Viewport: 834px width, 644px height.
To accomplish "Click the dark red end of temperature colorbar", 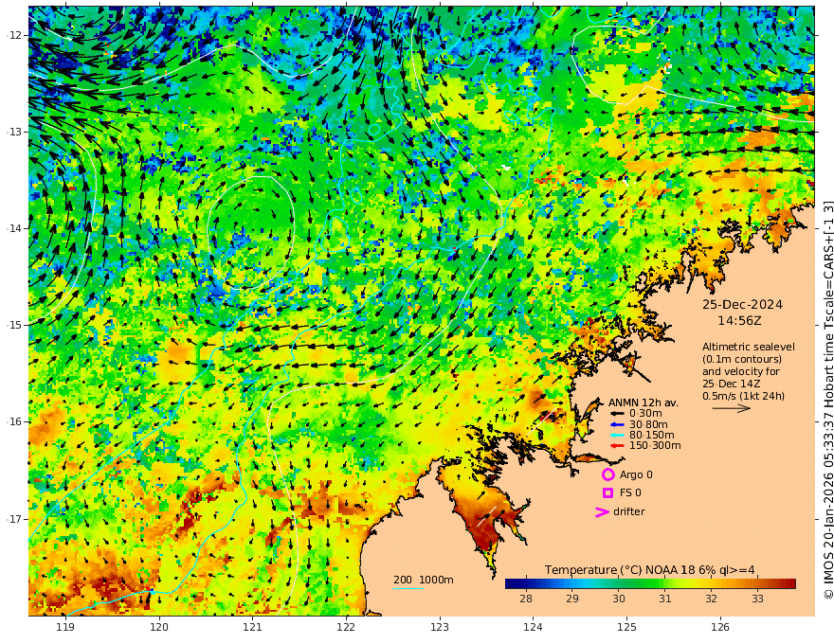I will point(791,584).
